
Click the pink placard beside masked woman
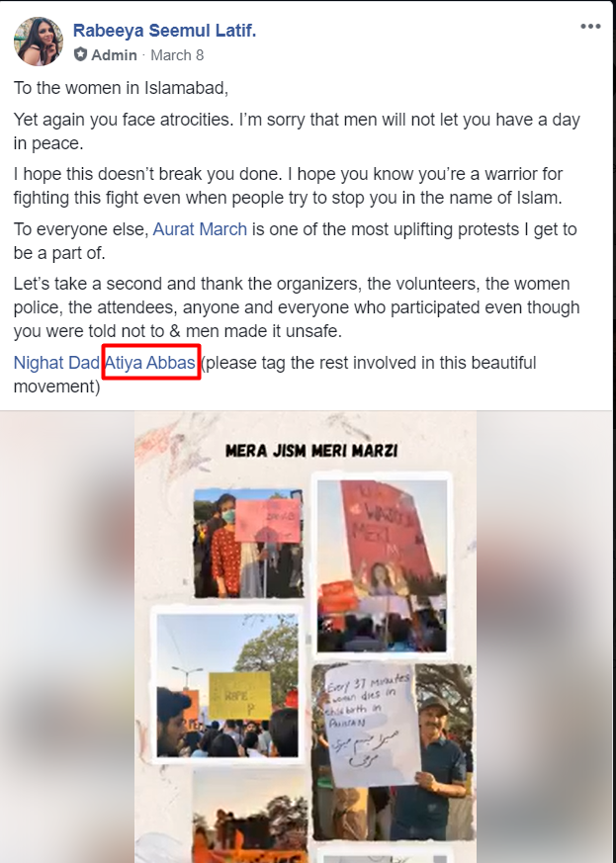pyautogui.click(x=268, y=520)
